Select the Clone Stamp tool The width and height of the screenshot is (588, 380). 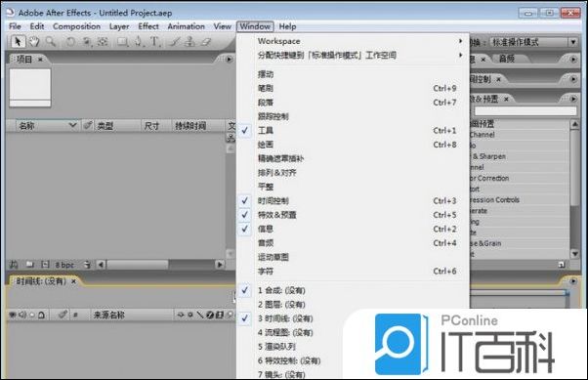click(189, 42)
